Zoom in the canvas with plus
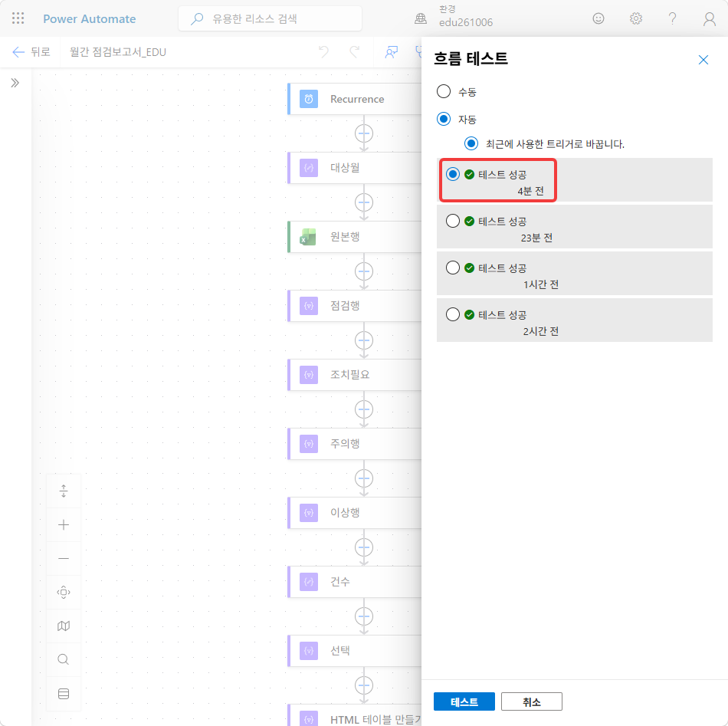728x726 pixels. 64,525
